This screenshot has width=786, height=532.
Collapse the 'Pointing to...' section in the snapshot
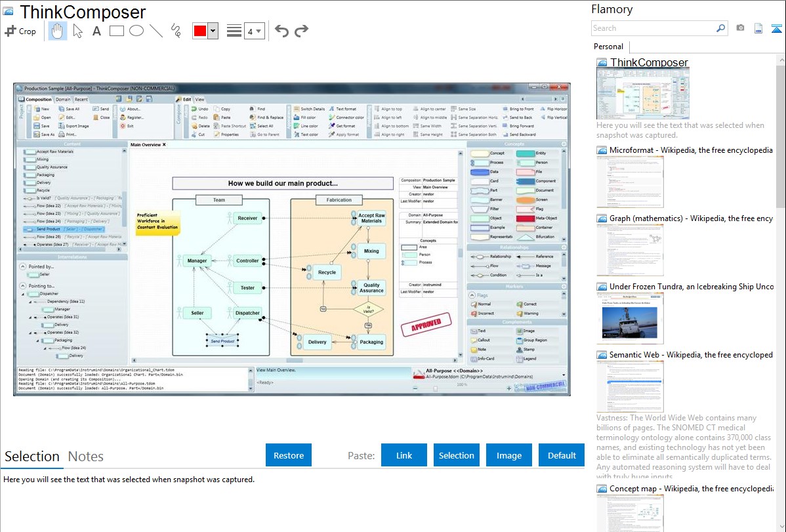tap(22, 286)
